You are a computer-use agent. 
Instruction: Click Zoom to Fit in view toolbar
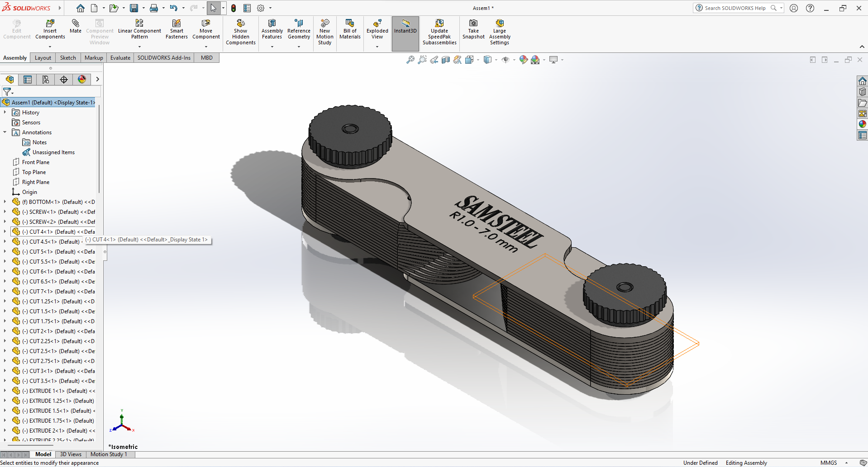[410, 60]
